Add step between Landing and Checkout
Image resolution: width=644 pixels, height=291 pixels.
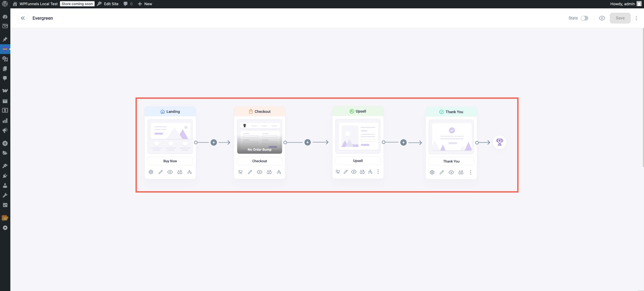214,142
